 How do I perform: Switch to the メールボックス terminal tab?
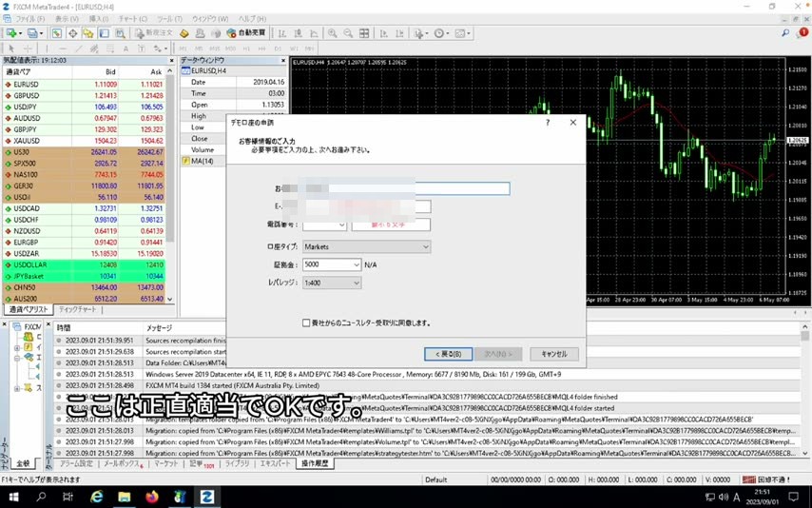[x=123, y=463]
